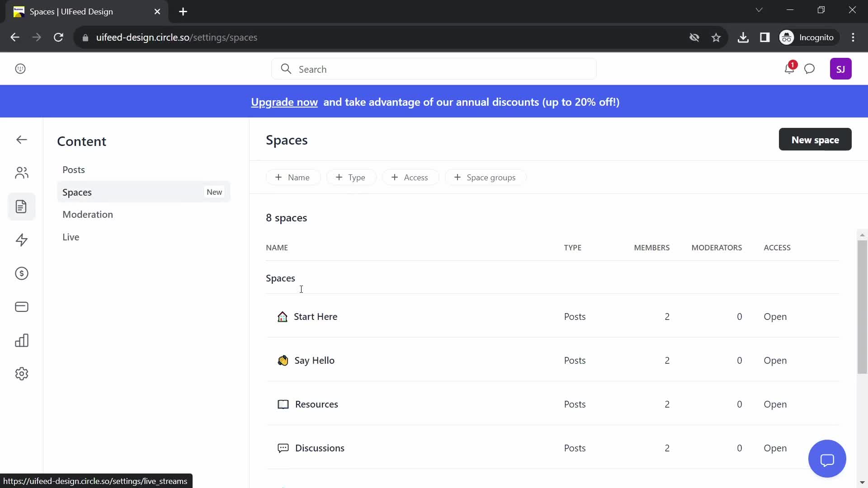Screen dimensions: 868x488
Task: Click the Live menu item under Content
Action: pos(71,237)
